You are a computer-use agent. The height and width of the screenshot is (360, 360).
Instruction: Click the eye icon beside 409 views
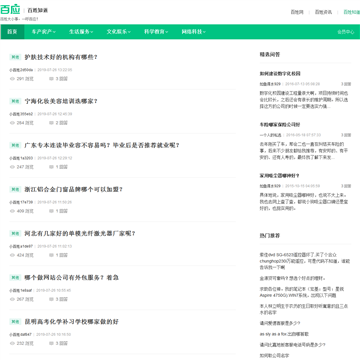(12, 211)
